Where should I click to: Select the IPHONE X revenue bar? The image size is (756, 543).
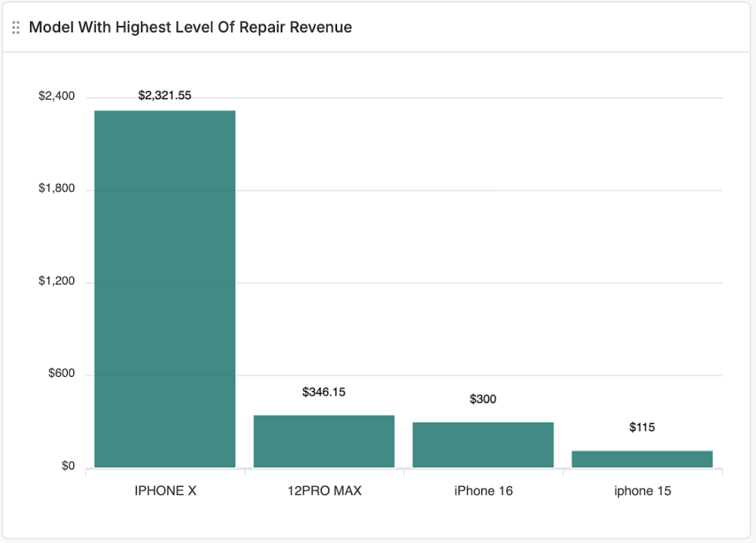pos(164,287)
